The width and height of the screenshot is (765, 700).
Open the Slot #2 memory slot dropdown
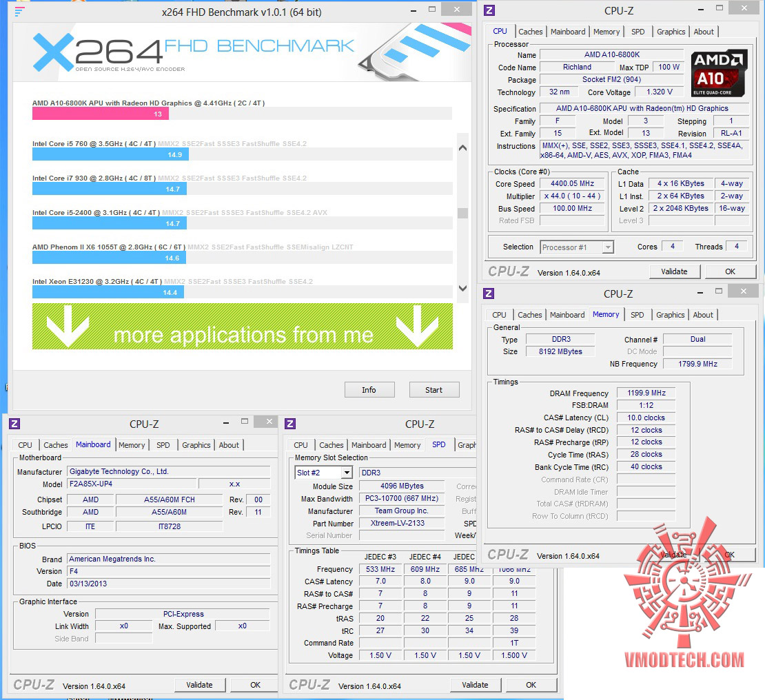tap(347, 472)
